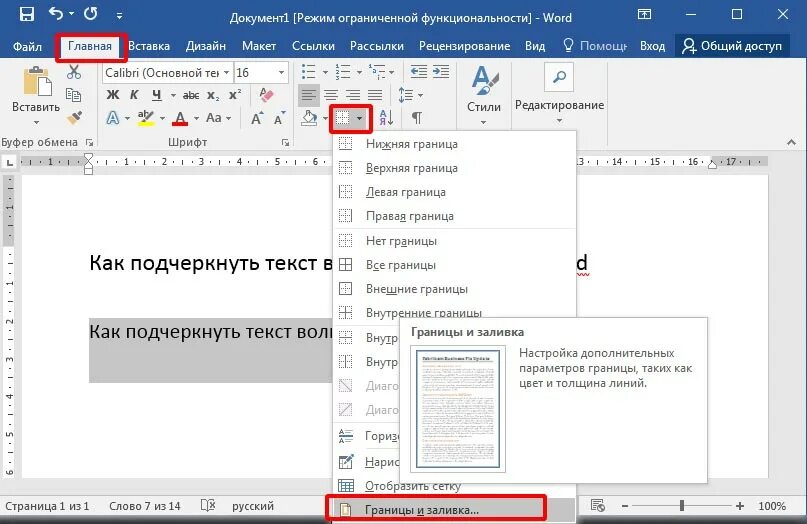This screenshot has width=807, height=524.
Task: Show paragraph marks ¶
Action: point(417,118)
